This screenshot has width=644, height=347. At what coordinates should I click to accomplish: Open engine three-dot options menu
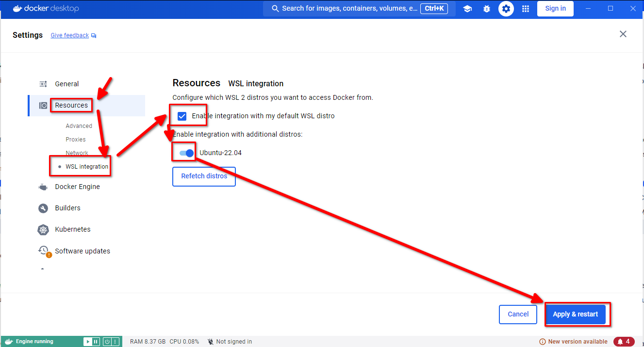point(115,342)
